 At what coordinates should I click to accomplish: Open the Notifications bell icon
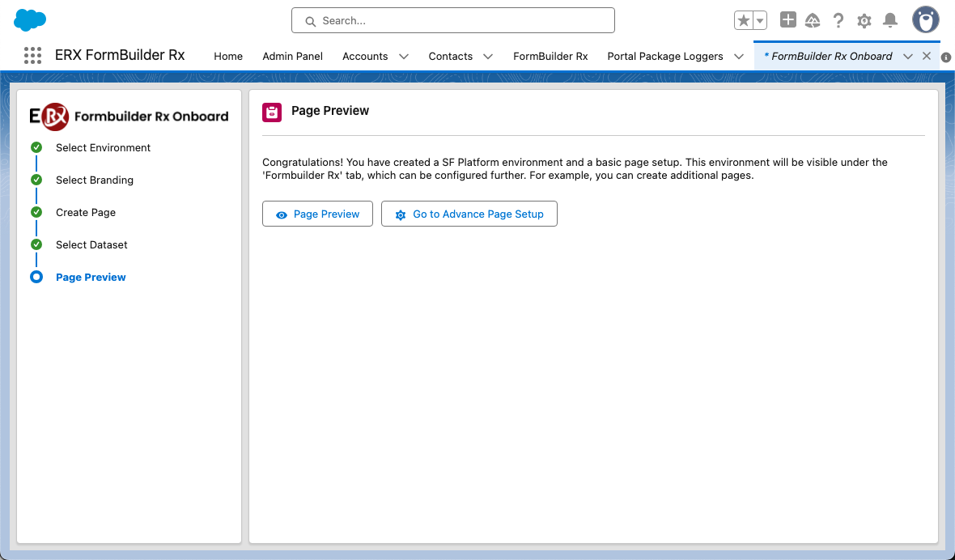[890, 20]
